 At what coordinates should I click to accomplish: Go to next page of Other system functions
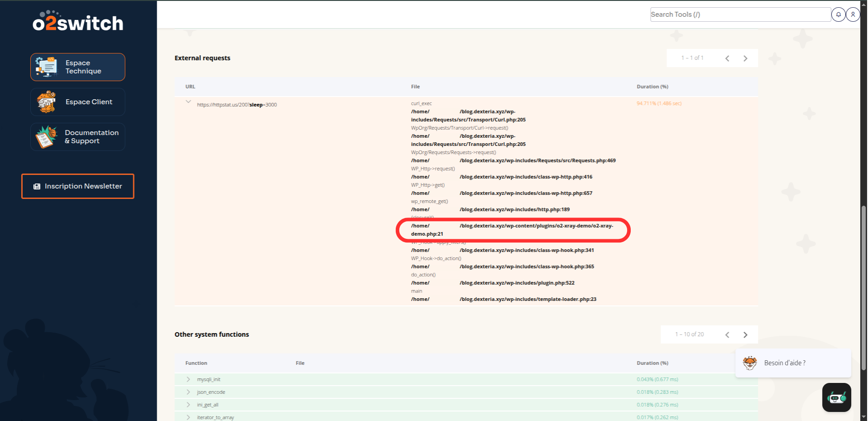[745, 335]
